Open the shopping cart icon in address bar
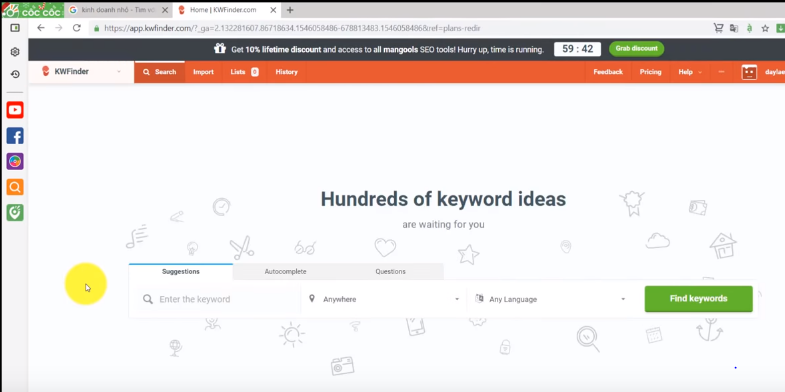The height and width of the screenshot is (392, 785). [718, 29]
